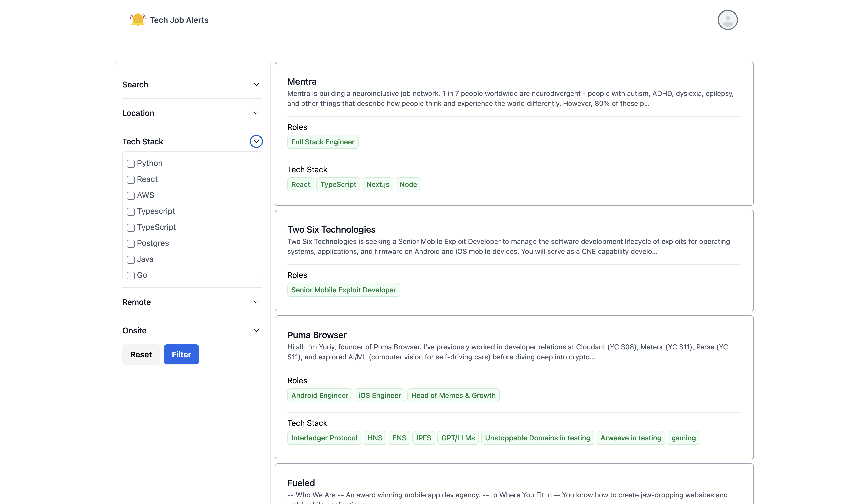Click the Tech Job Alerts title

pos(179,20)
